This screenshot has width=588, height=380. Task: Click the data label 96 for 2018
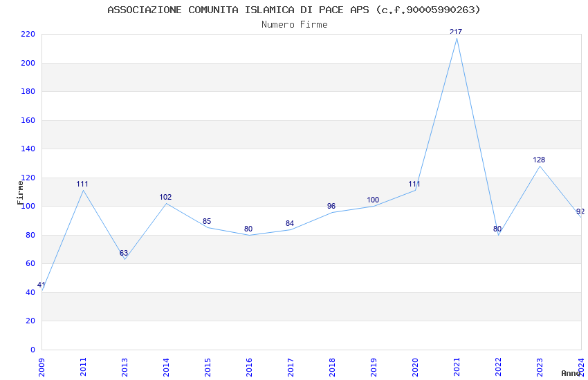click(331, 206)
